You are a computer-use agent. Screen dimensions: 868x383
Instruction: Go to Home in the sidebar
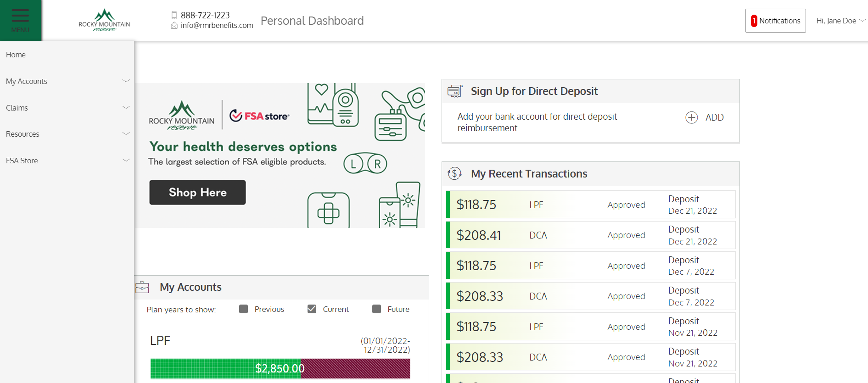pos(16,55)
